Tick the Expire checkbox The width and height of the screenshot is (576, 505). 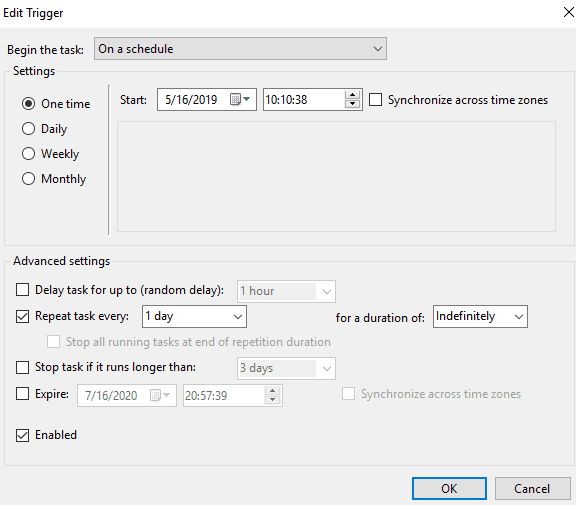pos(22,394)
